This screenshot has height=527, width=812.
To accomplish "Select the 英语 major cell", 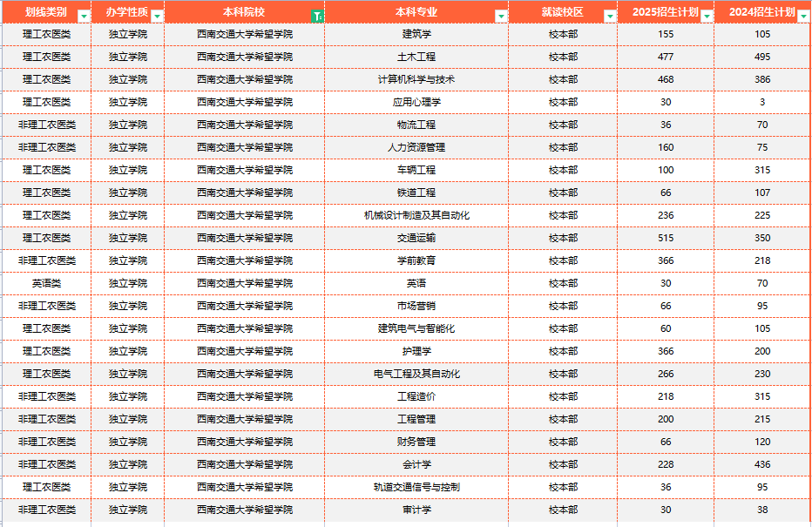I will (x=416, y=283).
